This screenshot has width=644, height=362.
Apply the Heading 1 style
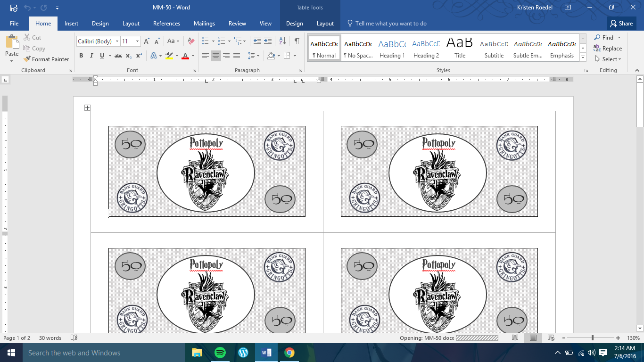coord(392,48)
